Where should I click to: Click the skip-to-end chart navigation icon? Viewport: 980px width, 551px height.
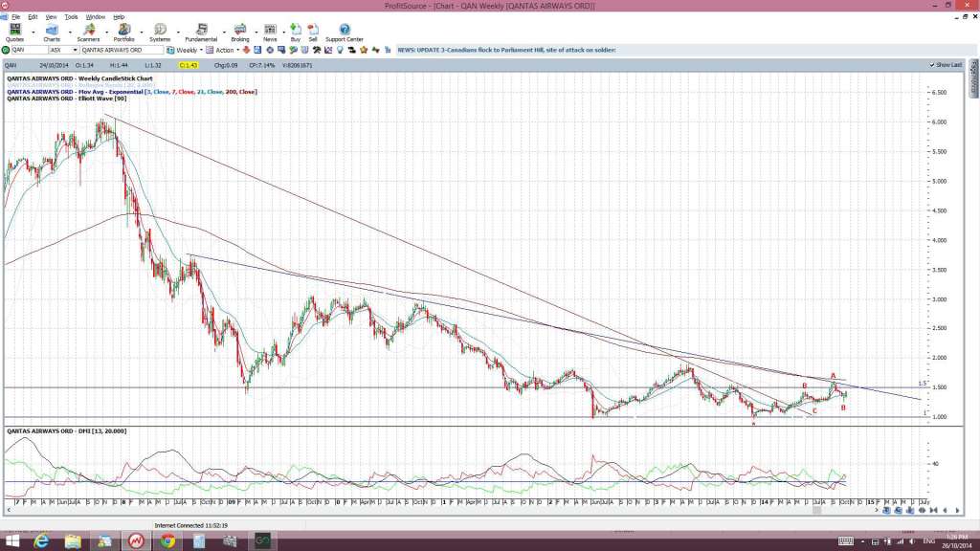934,511
